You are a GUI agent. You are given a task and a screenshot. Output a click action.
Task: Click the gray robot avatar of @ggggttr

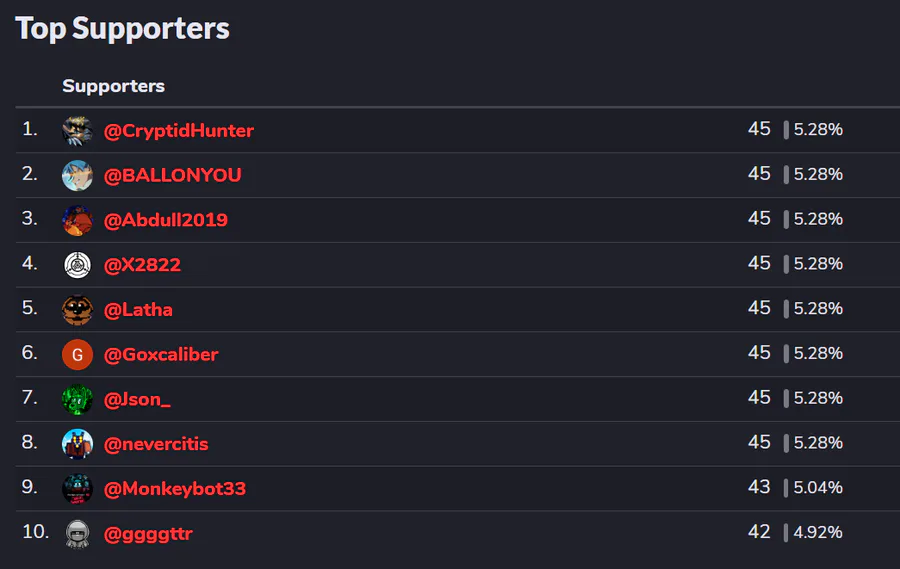77,533
